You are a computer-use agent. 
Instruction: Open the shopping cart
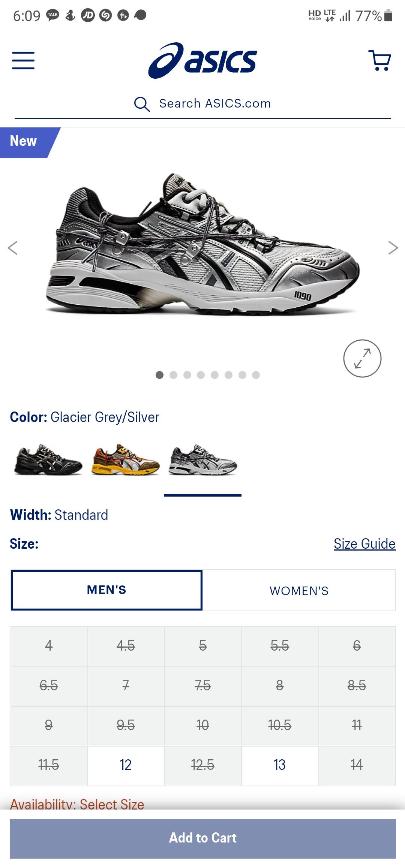(380, 60)
